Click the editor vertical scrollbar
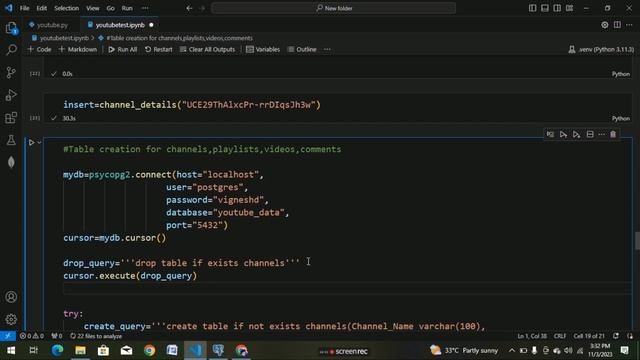This screenshot has height=360, width=640. point(637,241)
